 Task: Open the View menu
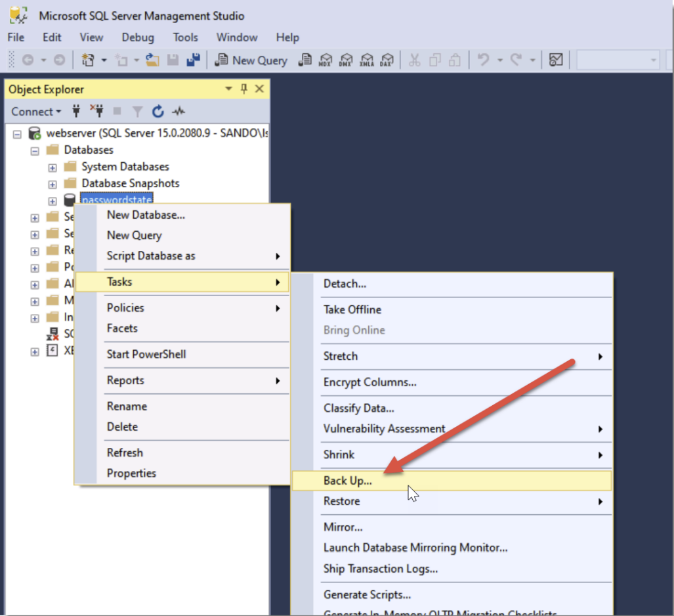[x=92, y=37]
